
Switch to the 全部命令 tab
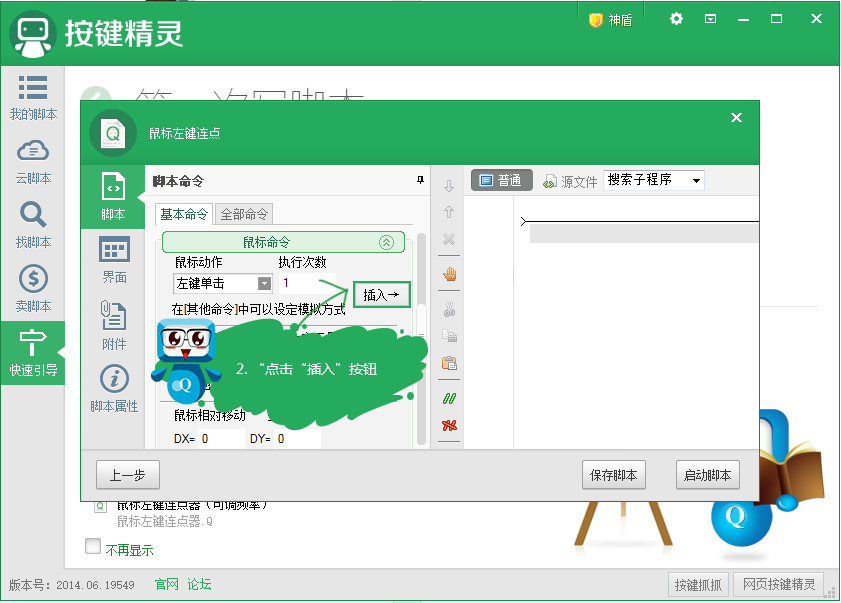click(x=244, y=214)
